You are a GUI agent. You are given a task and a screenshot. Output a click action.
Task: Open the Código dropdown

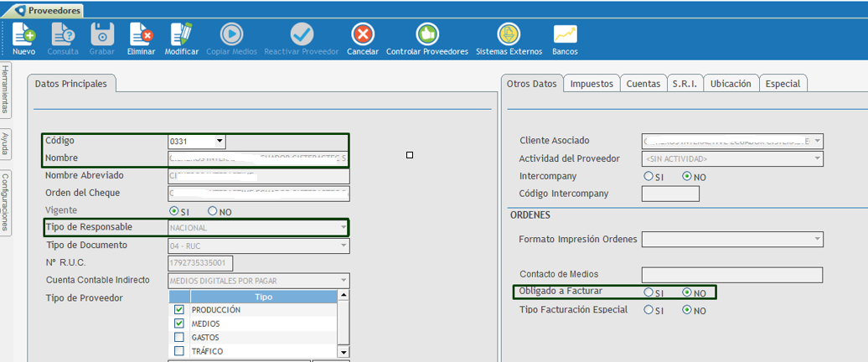click(220, 142)
